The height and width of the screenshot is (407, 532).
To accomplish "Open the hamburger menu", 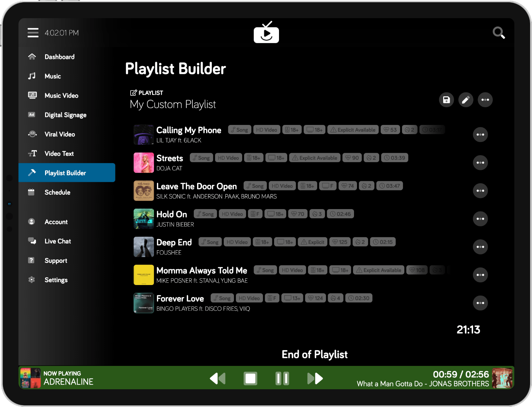I will [33, 33].
